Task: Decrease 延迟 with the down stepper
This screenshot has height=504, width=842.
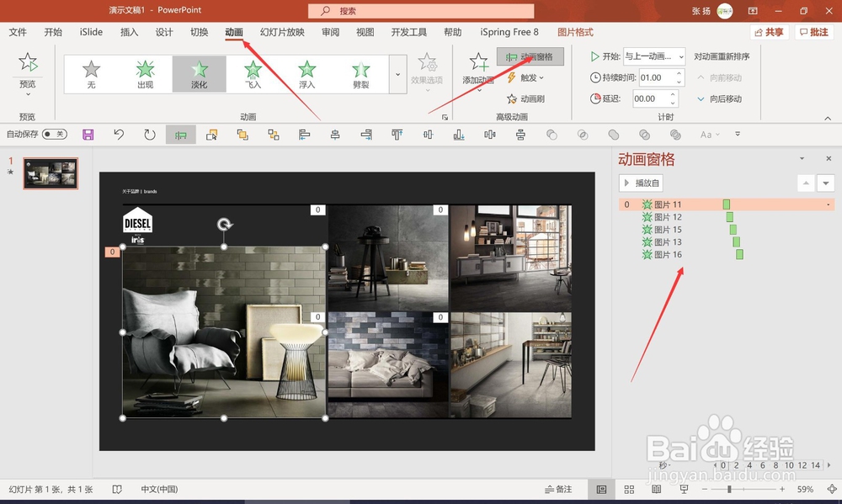Action: tap(673, 103)
